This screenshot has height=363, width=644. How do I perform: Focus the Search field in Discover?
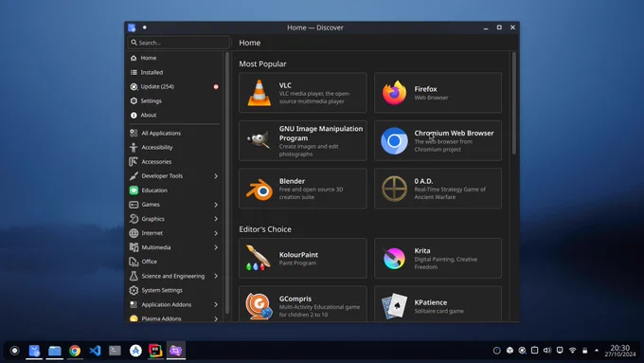[178, 43]
